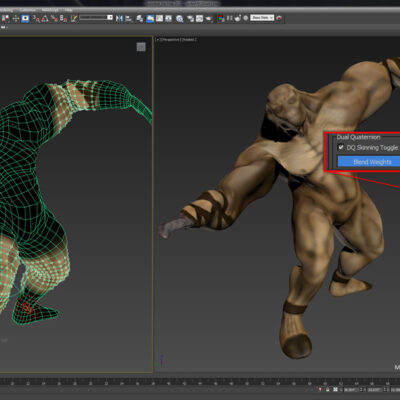Image resolution: width=400 pixels, height=400 pixels.
Task: Click the Render Production teapot icon
Action: pyautogui.click(x=209, y=18)
